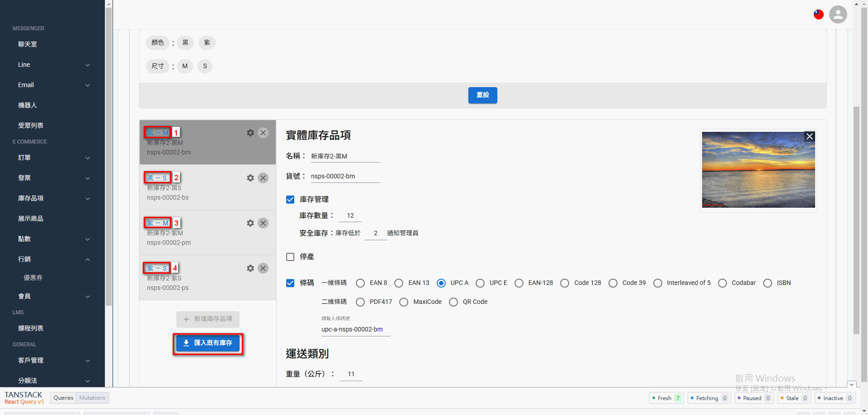
Task: Open settings gear for 黑-S variant
Action: (x=250, y=178)
